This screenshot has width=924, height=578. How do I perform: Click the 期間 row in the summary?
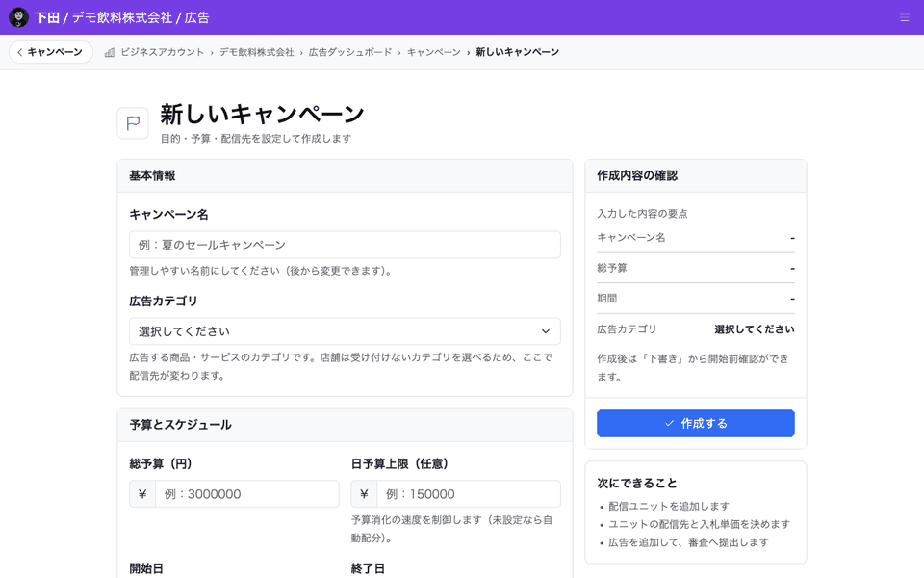[695, 299]
